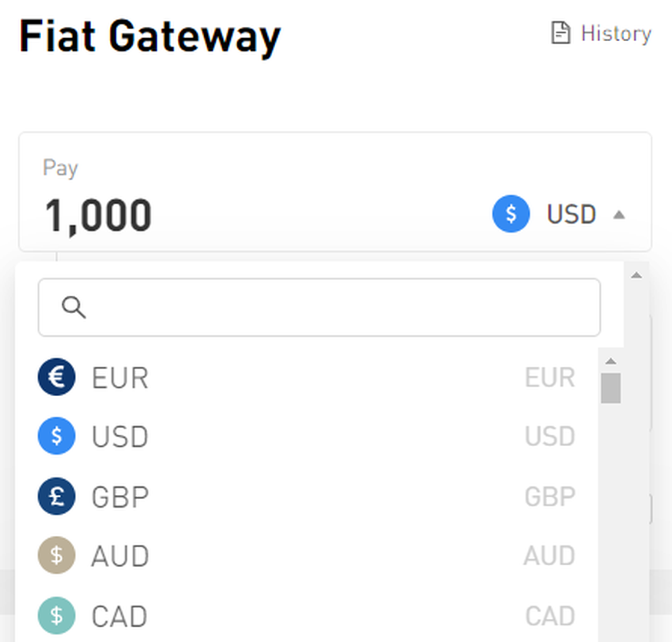This screenshot has height=642, width=672.
Task: Choose USD from the currency list
Action: 120,437
